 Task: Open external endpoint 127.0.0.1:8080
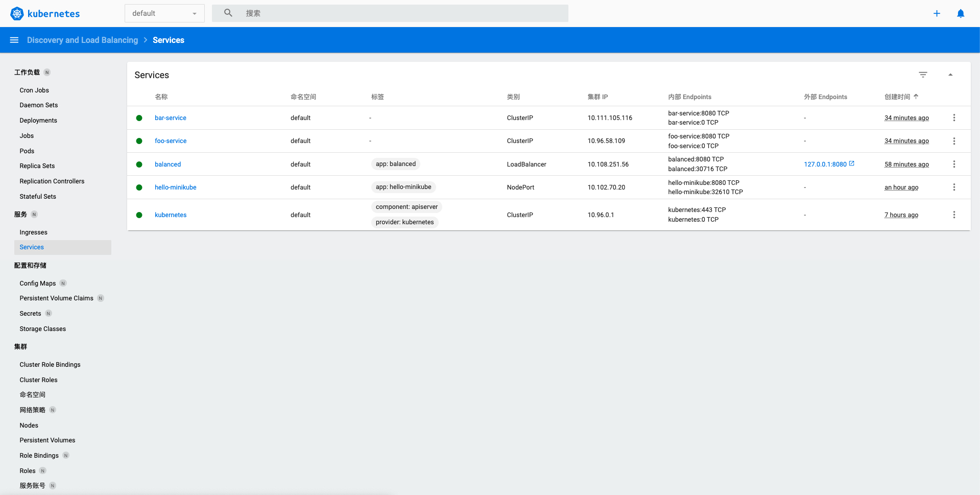[825, 164]
